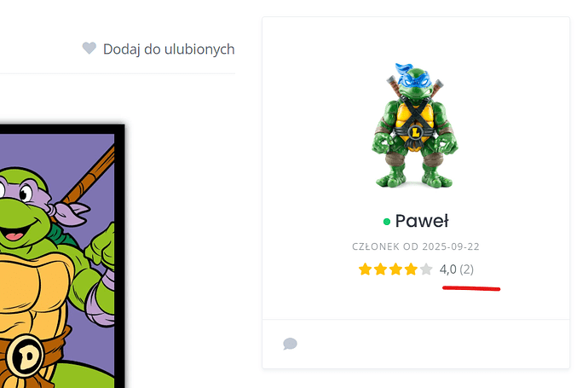Open the Leonardo figure avatar image
The image size is (588, 388).
[x=415, y=125]
